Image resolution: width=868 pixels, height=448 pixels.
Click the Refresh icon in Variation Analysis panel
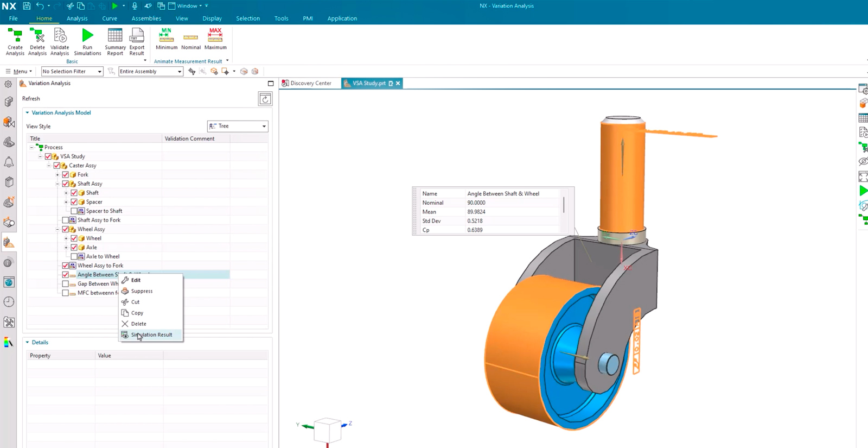(265, 99)
